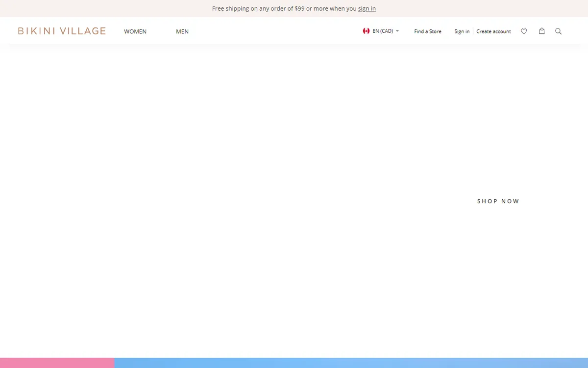
Task: Click sign in in the free shipping banner
Action: tap(367, 8)
